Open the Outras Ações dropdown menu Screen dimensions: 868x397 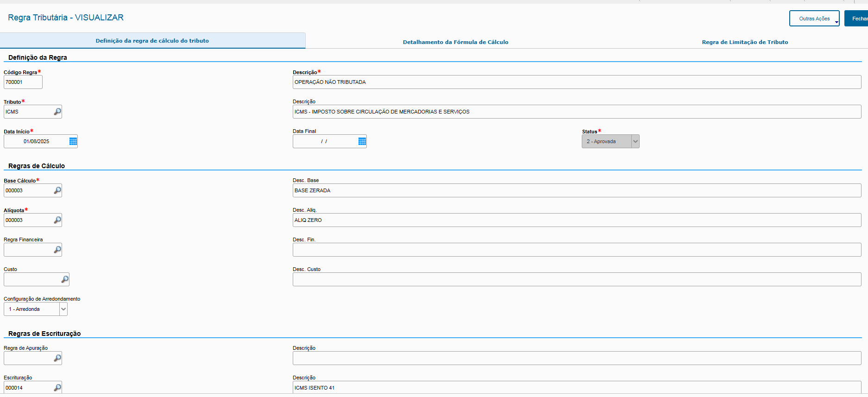pos(814,19)
